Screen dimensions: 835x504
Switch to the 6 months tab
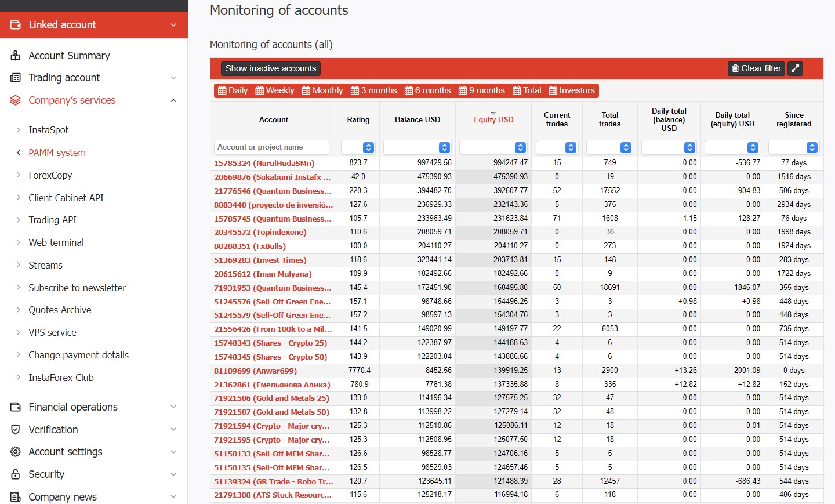pyautogui.click(x=427, y=90)
